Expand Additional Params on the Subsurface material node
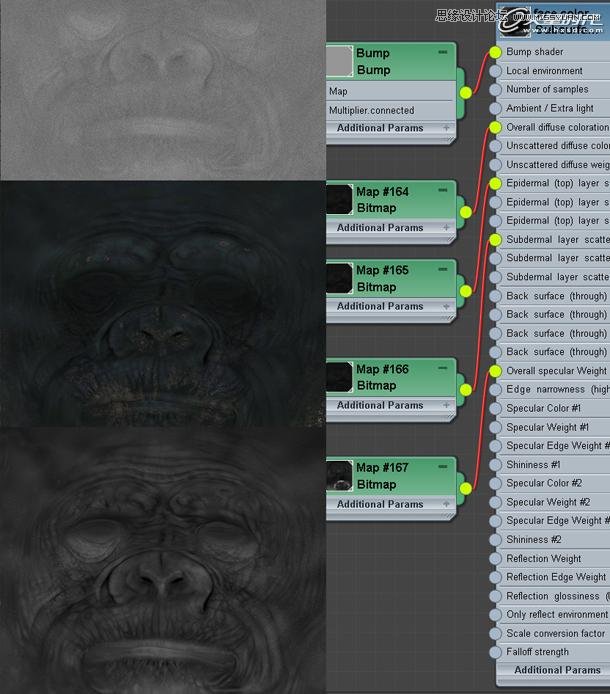Viewport: 610px width, 694px height. click(x=557, y=670)
